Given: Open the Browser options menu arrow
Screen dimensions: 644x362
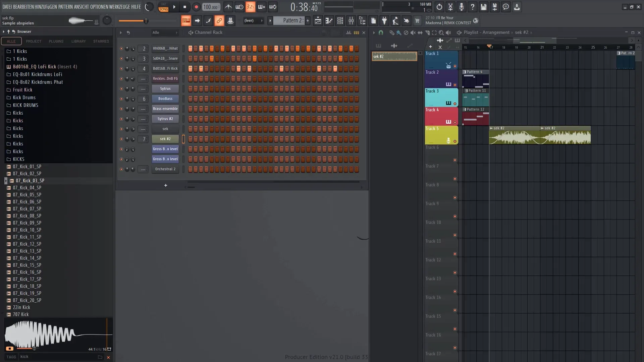Looking at the screenshot, I should [3, 32].
